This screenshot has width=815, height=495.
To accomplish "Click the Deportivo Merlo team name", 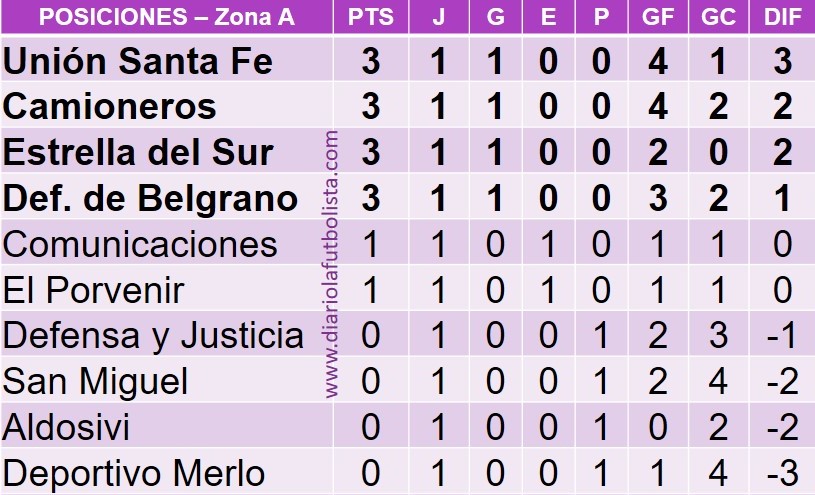I will (134, 473).
